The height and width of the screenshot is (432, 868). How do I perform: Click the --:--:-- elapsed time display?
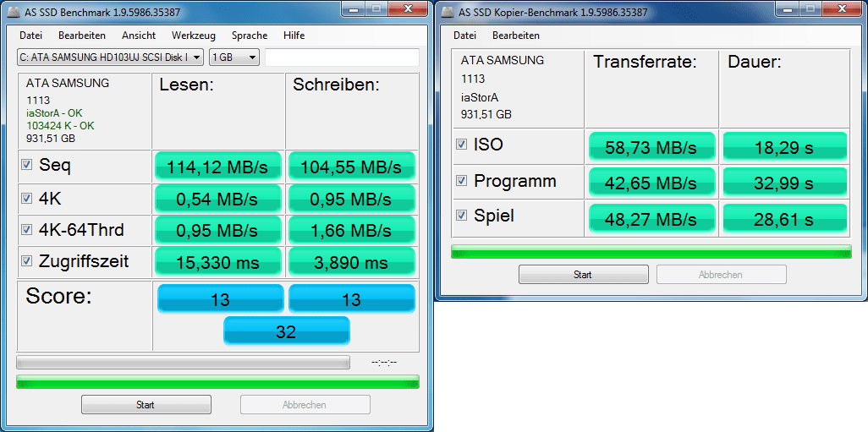[385, 363]
